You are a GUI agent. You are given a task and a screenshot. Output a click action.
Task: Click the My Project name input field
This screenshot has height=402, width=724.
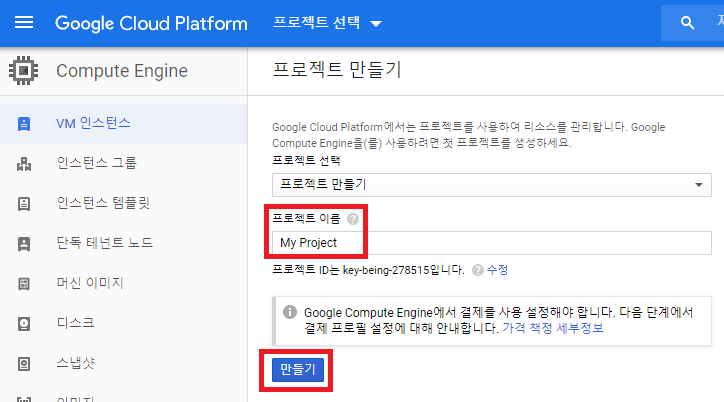pyautogui.click(x=491, y=243)
